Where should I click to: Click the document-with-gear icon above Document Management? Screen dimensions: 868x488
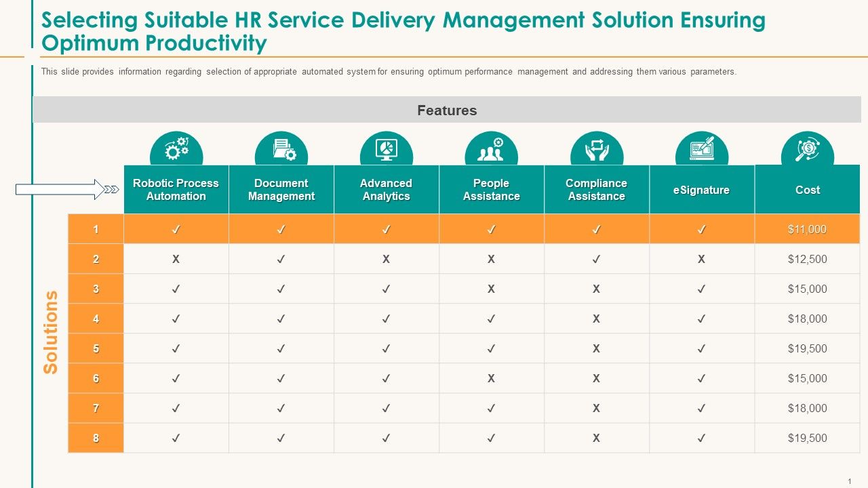click(x=281, y=148)
